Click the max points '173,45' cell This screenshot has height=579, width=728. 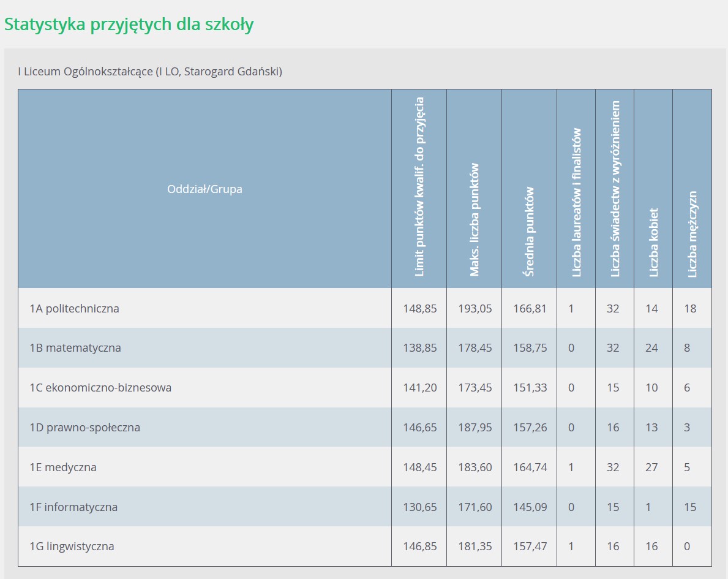coord(475,388)
